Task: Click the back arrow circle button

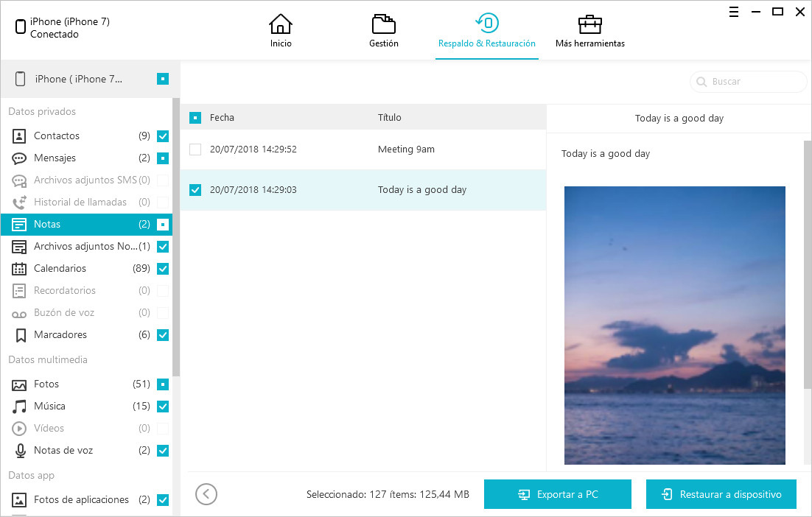Action: (x=206, y=494)
